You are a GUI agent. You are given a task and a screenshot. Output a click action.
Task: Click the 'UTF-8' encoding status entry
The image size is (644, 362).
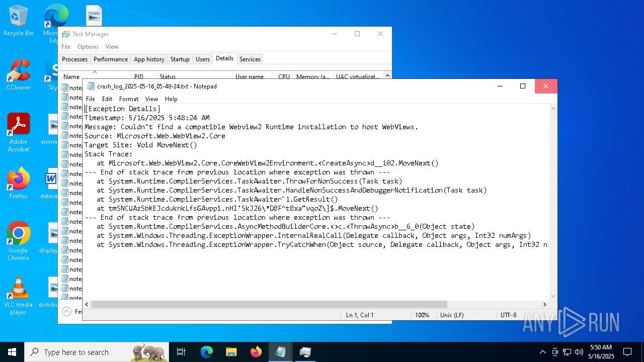509,315
